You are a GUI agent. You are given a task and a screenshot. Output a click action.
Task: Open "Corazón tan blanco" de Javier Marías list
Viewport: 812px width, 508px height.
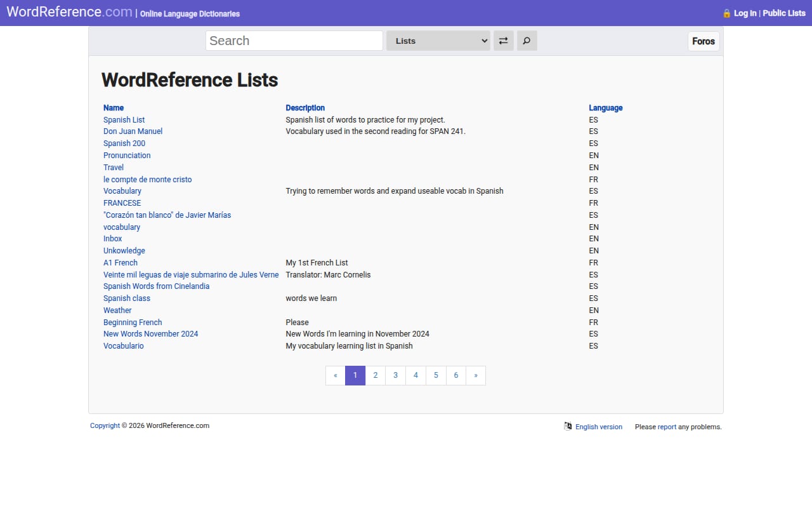(167, 215)
